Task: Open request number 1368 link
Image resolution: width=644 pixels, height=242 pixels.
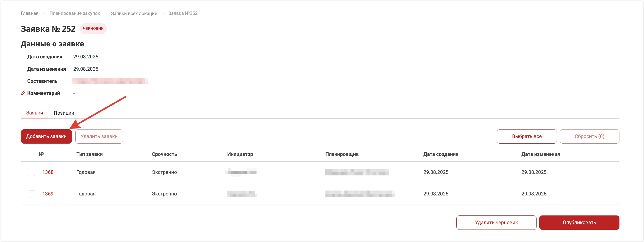Action: [48, 172]
